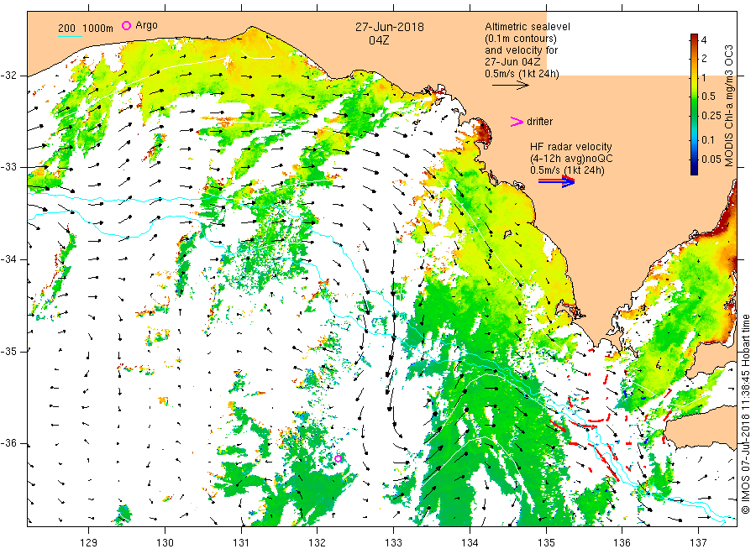Click the color bar value 0.5
756x554 pixels.
pos(708,97)
